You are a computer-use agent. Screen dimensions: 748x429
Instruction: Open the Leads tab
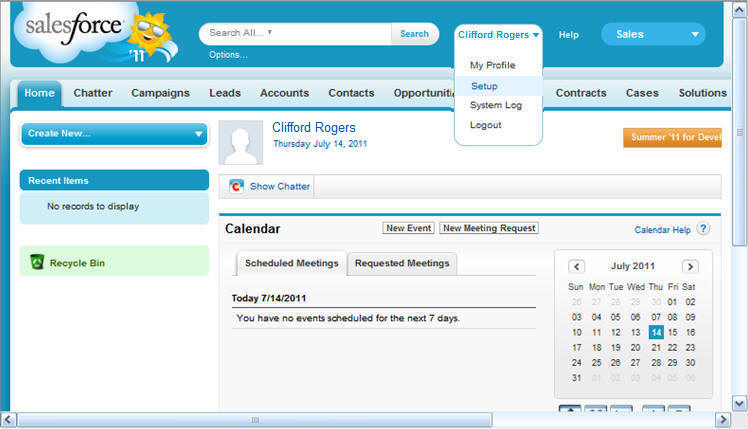coord(225,93)
